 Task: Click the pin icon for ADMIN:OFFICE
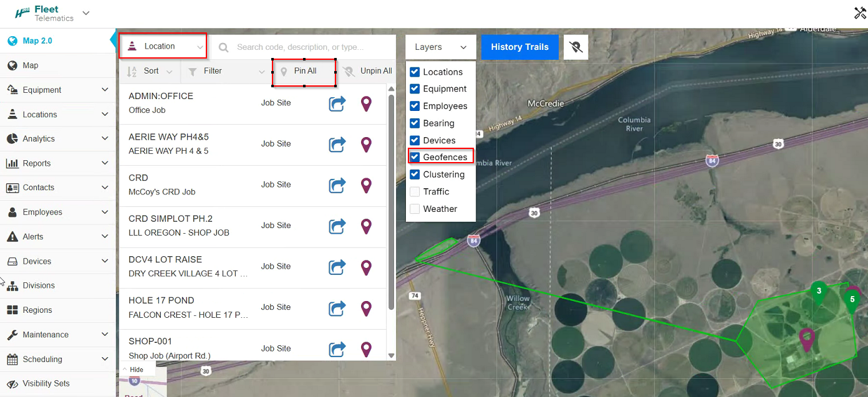367,103
